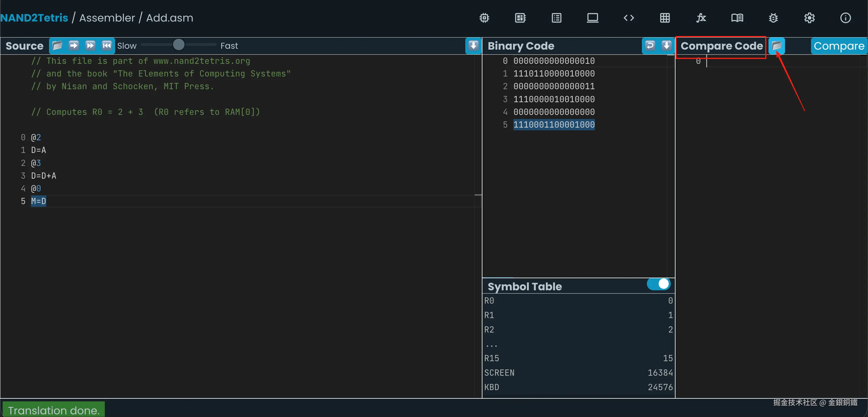Download source with Source panel arrow
868x417 pixels.
[x=473, y=45]
